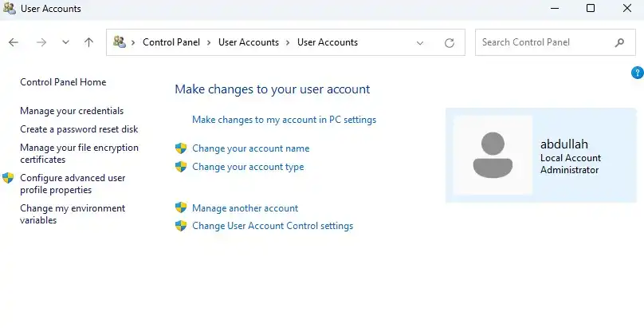Open help with the blue question mark
This screenshot has height=328, width=644.
pos(637,73)
